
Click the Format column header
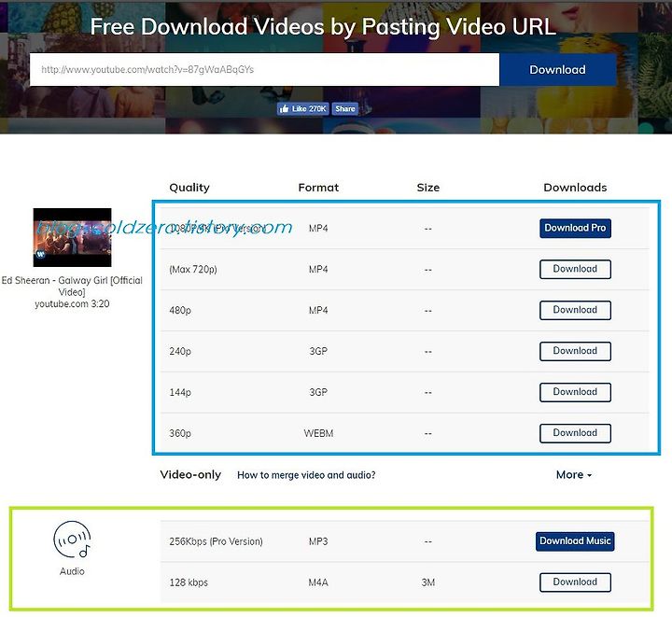pos(318,188)
